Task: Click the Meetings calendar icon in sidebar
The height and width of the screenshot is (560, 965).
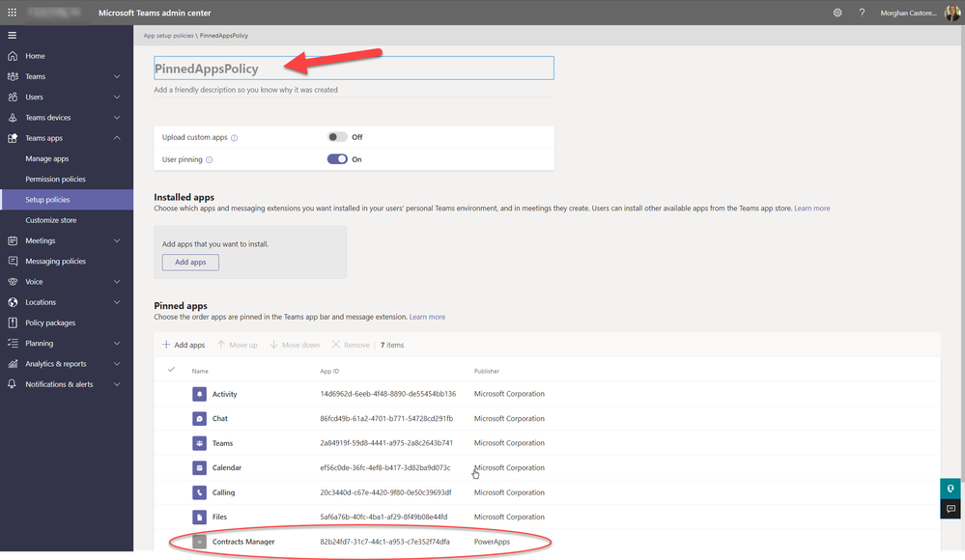Action: pyautogui.click(x=13, y=240)
